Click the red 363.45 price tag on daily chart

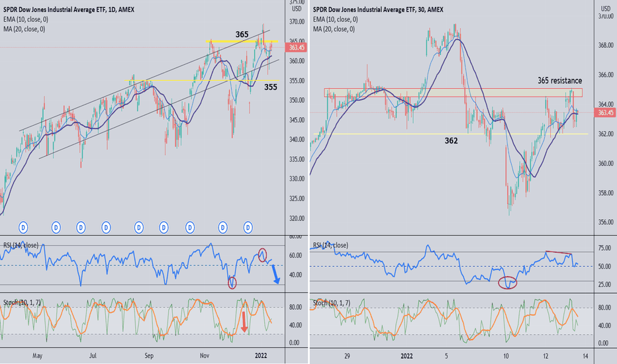(x=297, y=48)
